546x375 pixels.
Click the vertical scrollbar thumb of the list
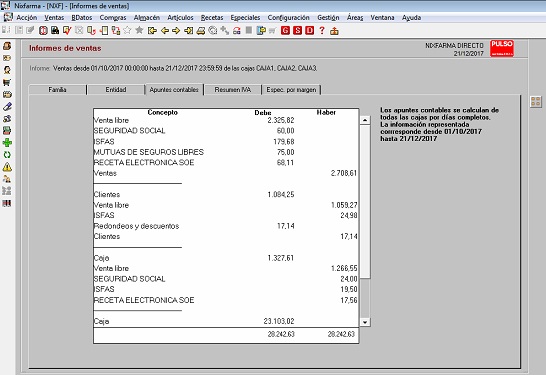[365, 202]
